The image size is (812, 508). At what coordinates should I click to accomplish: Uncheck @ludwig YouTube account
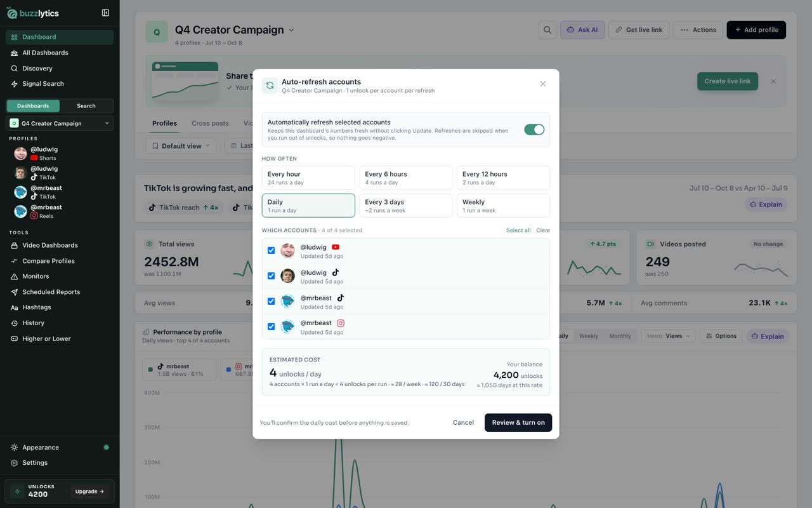tap(271, 250)
